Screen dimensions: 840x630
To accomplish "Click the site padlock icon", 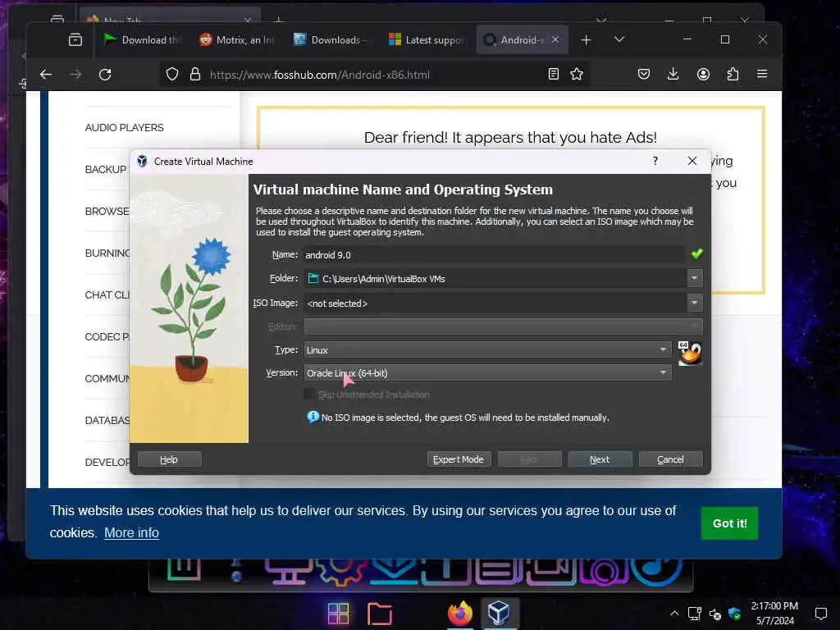I will click(x=195, y=75).
